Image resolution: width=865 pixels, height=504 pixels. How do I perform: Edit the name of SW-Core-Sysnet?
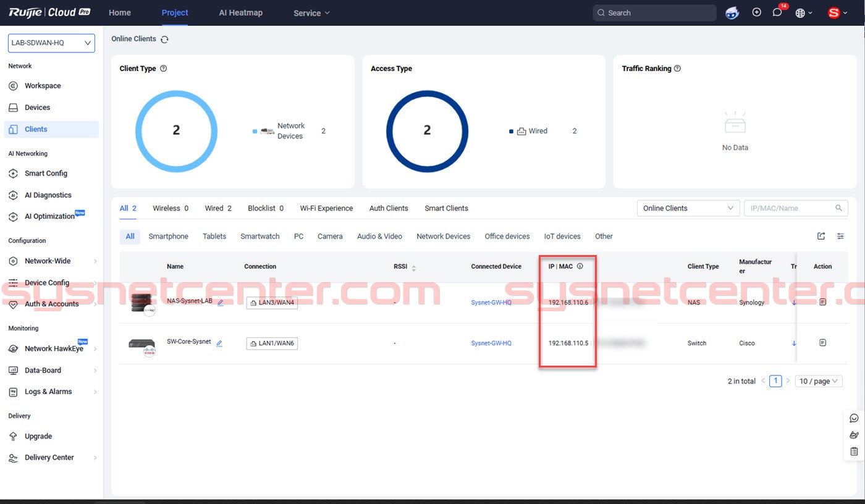219,343
